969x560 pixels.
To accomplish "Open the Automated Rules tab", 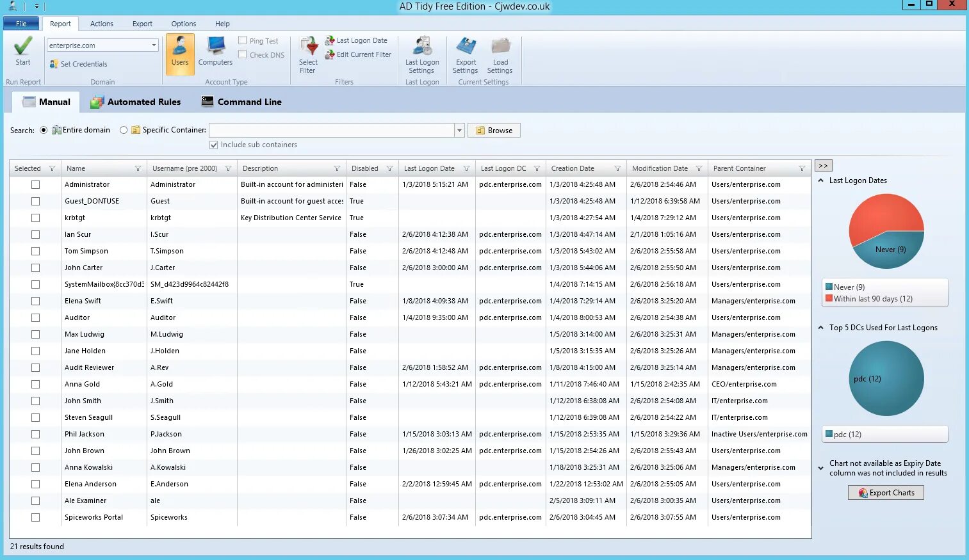I will 136,102.
